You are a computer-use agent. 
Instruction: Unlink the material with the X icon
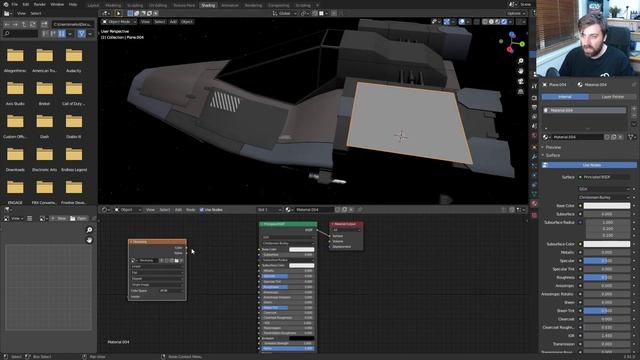[351, 209]
